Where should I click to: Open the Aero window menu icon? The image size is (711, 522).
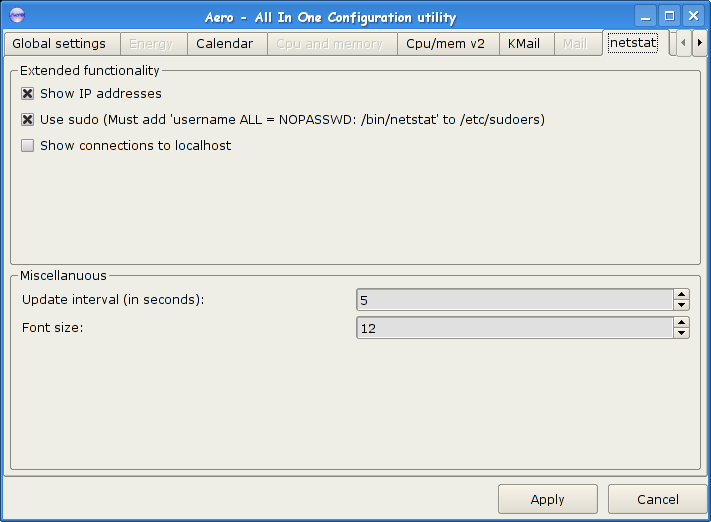click(x=17, y=16)
